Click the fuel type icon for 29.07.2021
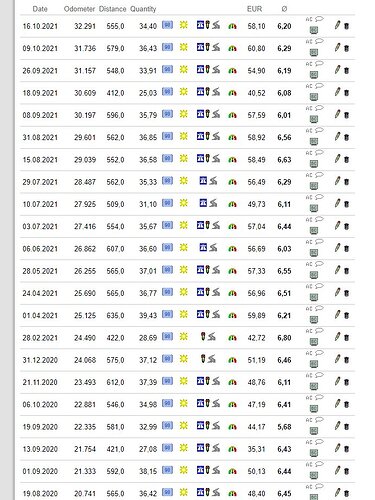The image size is (375, 500). click(167, 181)
